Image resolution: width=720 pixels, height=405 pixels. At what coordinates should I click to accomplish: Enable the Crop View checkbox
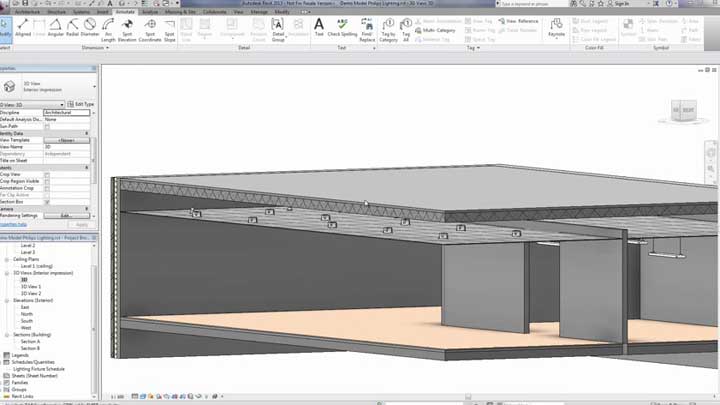[x=47, y=174]
